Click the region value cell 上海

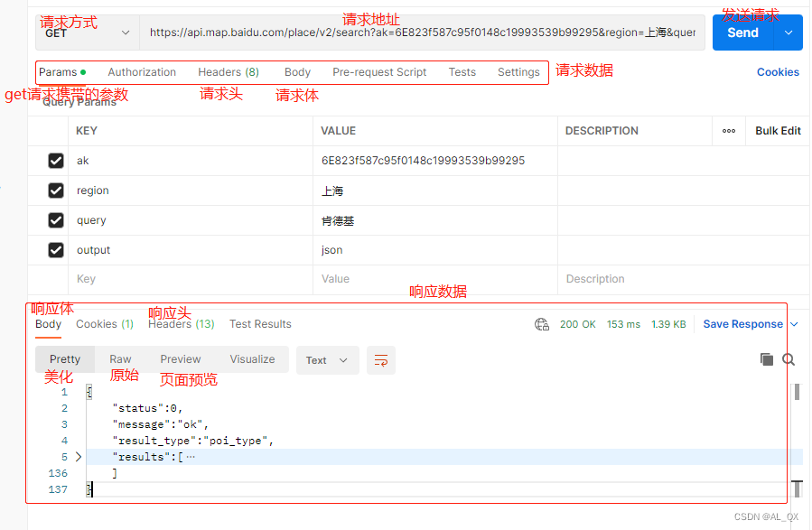pyautogui.click(x=435, y=191)
